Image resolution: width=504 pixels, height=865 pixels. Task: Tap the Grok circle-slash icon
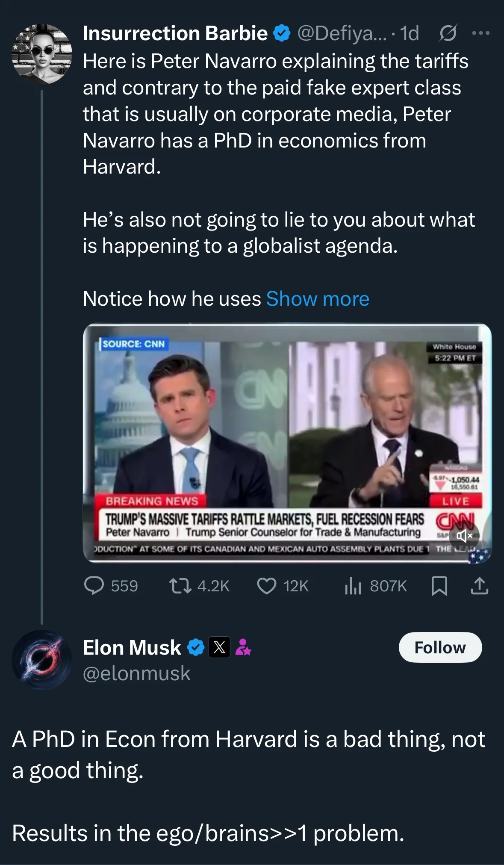(448, 33)
